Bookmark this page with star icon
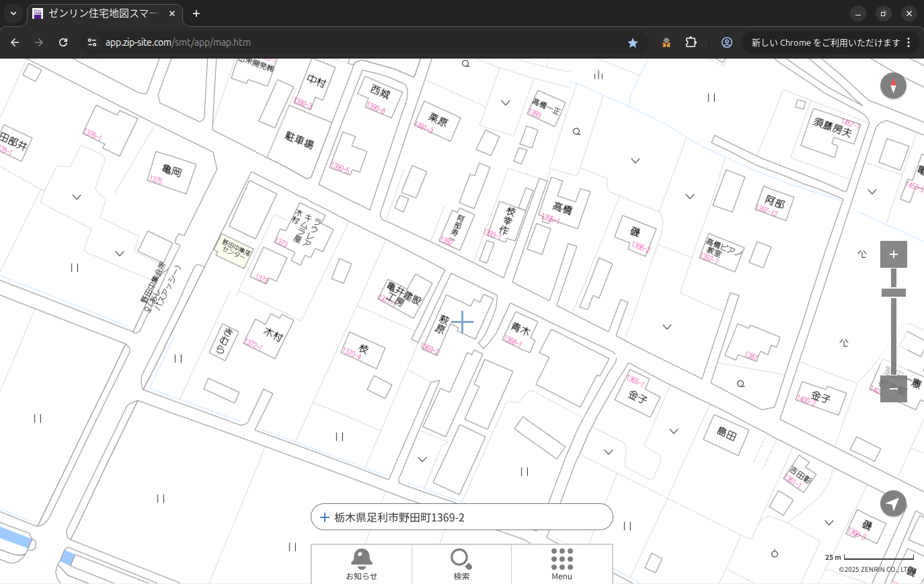 (x=632, y=42)
